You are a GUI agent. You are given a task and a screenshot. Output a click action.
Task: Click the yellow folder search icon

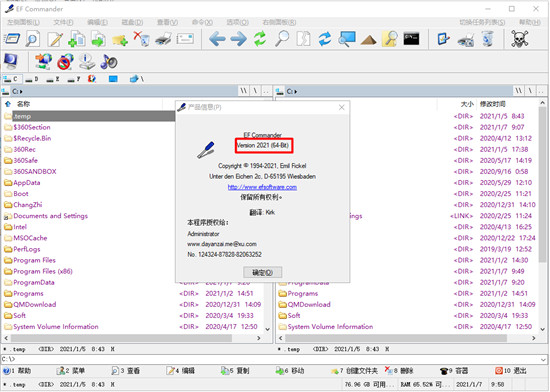[390, 39]
